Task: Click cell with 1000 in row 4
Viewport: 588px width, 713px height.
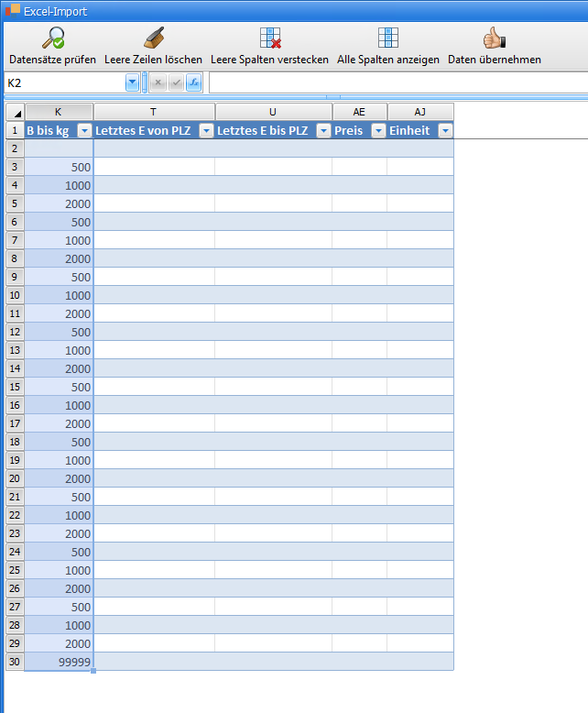Action: click(59, 185)
